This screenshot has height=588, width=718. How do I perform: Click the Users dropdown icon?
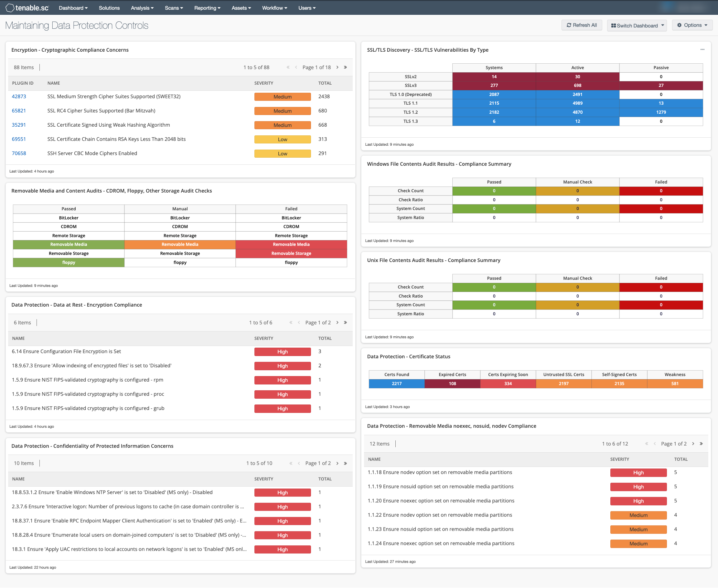320,8
